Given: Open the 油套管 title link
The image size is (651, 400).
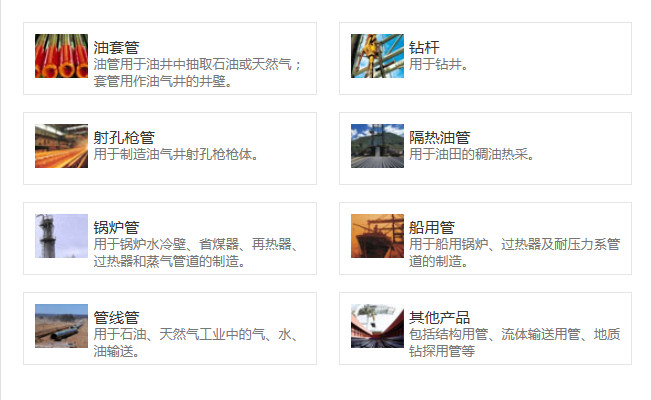Looking at the screenshot, I should tap(116, 47).
